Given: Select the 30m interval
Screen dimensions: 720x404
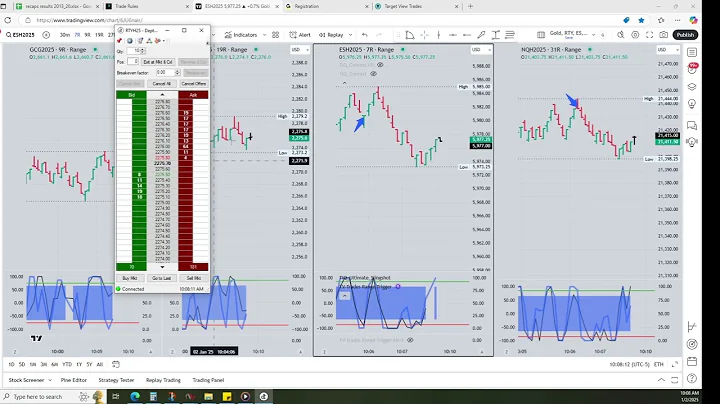Looking at the screenshot, I should click(x=64, y=35).
